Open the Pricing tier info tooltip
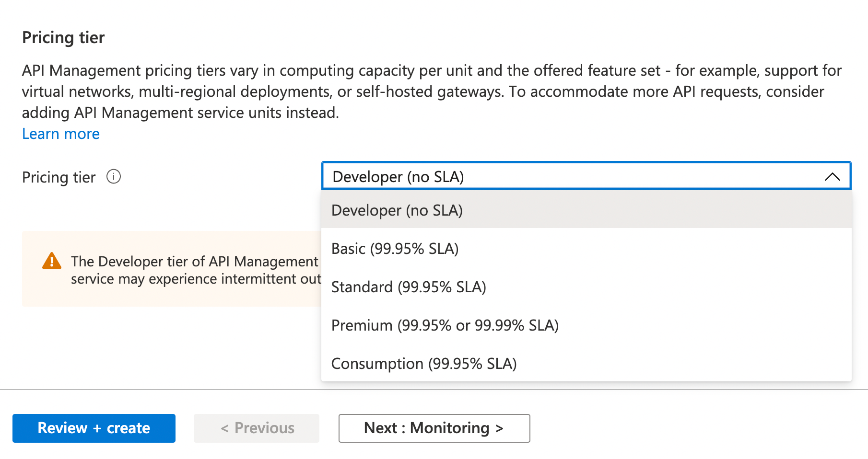868x459 pixels. (114, 177)
